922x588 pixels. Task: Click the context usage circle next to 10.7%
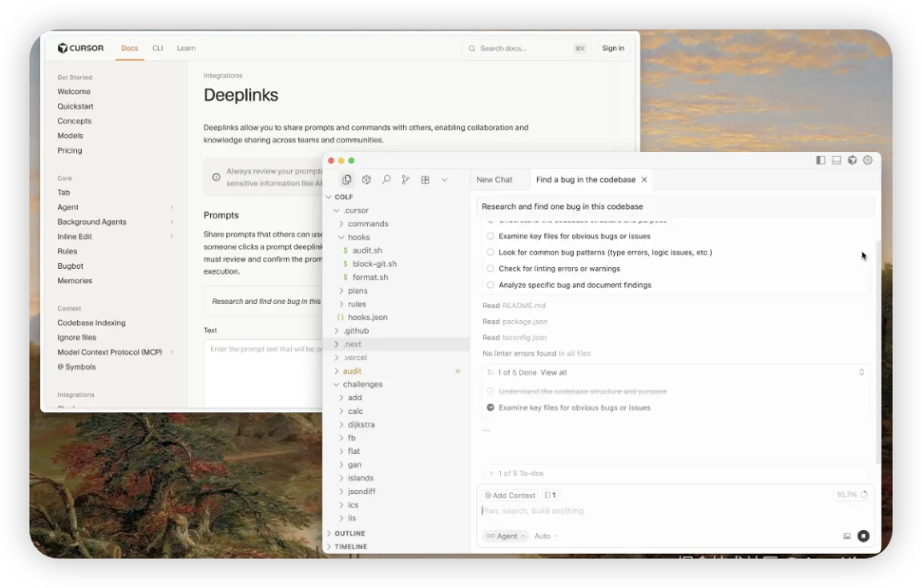coord(864,494)
